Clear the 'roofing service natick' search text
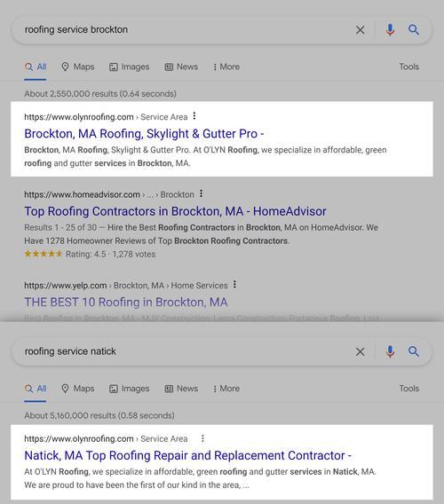This screenshot has width=444, height=504. 360,351
